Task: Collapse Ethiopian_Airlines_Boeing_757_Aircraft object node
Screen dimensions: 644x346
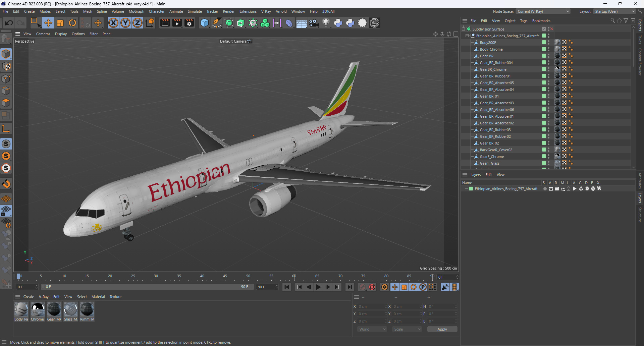Action: pyautogui.click(x=467, y=36)
